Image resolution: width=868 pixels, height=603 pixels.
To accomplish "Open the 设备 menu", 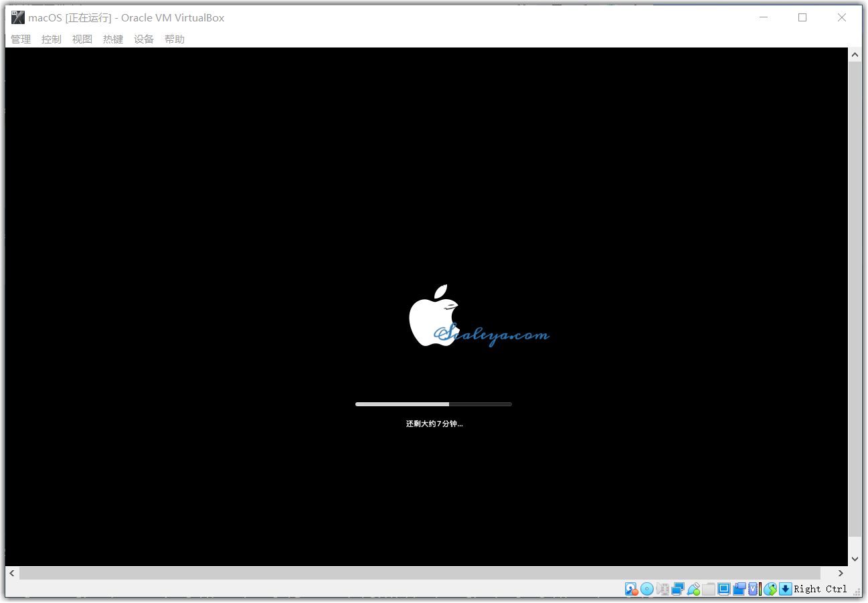I will pyautogui.click(x=144, y=39).
